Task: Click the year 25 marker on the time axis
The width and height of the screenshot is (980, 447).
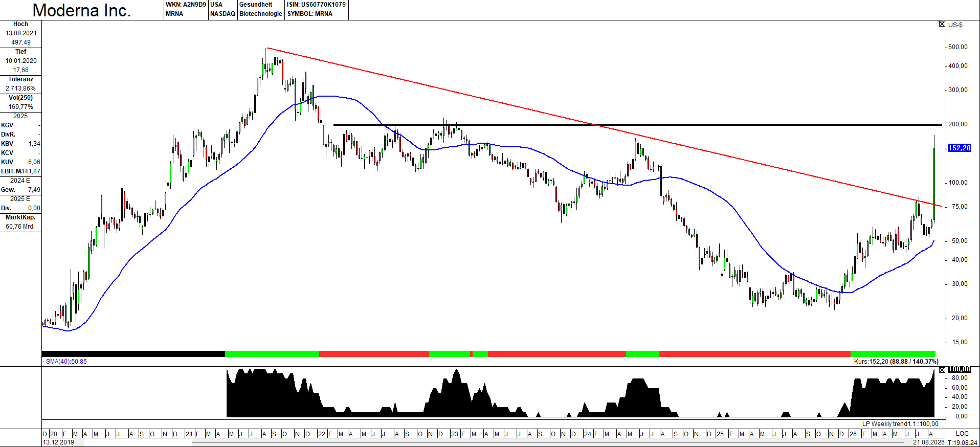Action: [x=720, y=434]
